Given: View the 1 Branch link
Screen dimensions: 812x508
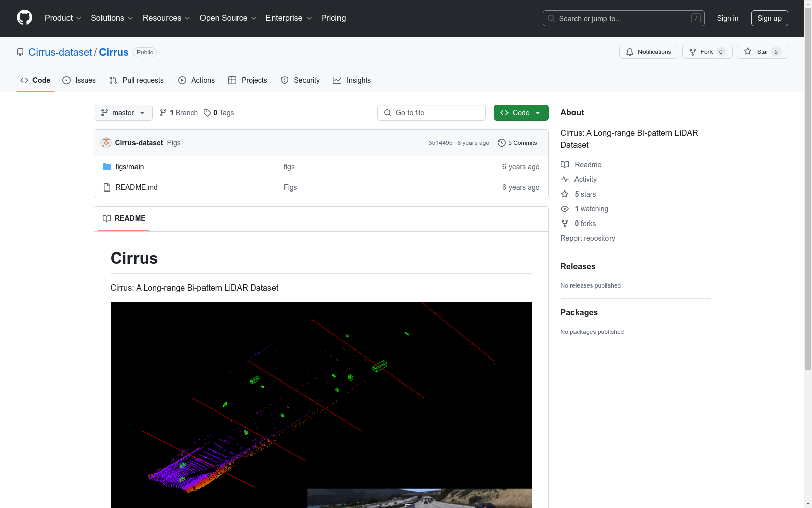Looking at the screenshot, I should (x=179, y=113).
